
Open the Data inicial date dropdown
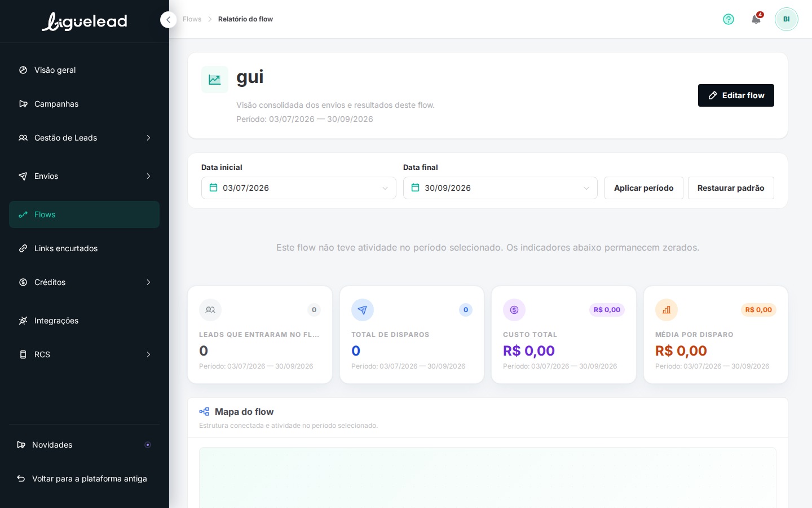point(299,188)
